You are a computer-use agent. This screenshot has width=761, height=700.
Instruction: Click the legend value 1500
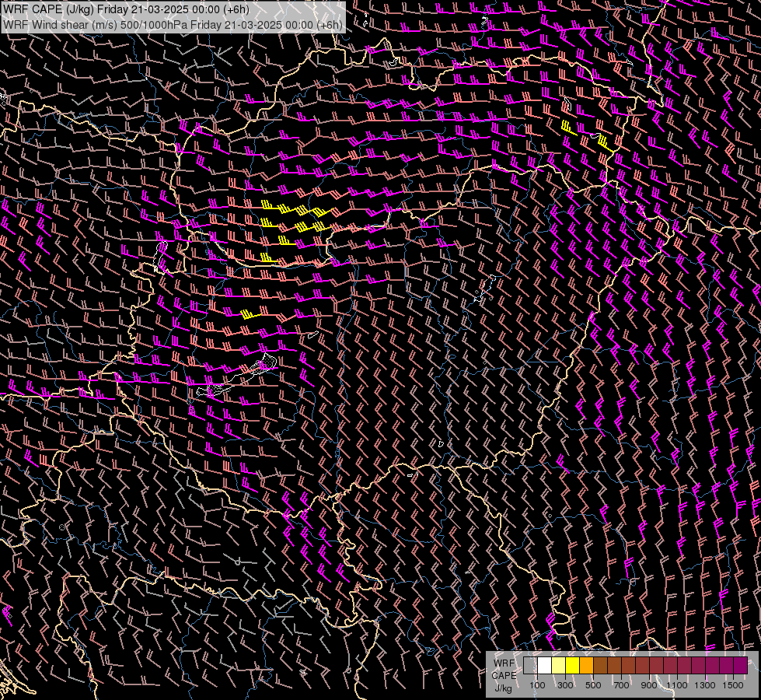(733, 685)
